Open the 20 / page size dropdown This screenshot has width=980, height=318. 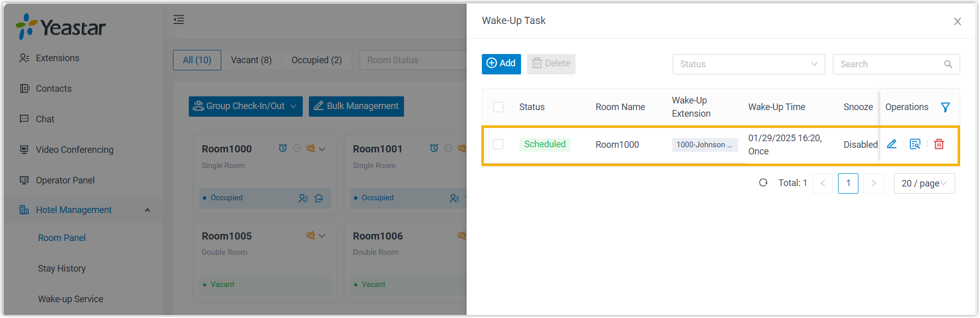pos(924,183)
